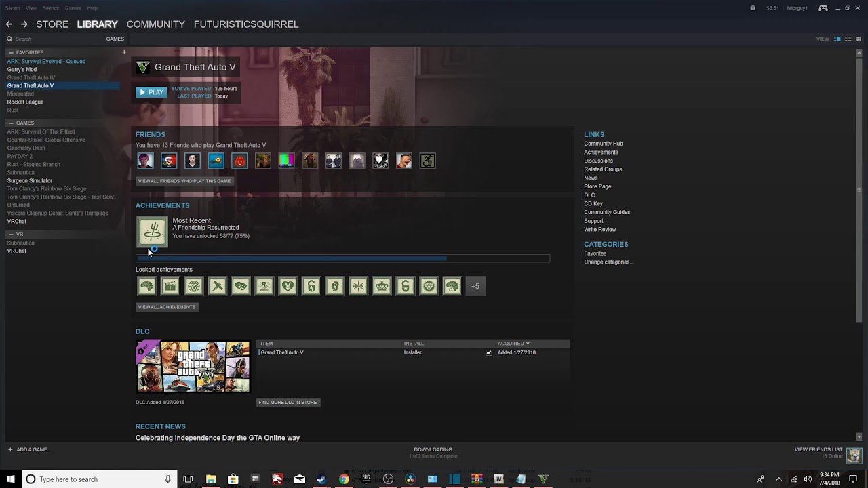This screenshot has height=488, width=868.
Task: Open the Independence Day GTA Online news headline
Action: 218,438
